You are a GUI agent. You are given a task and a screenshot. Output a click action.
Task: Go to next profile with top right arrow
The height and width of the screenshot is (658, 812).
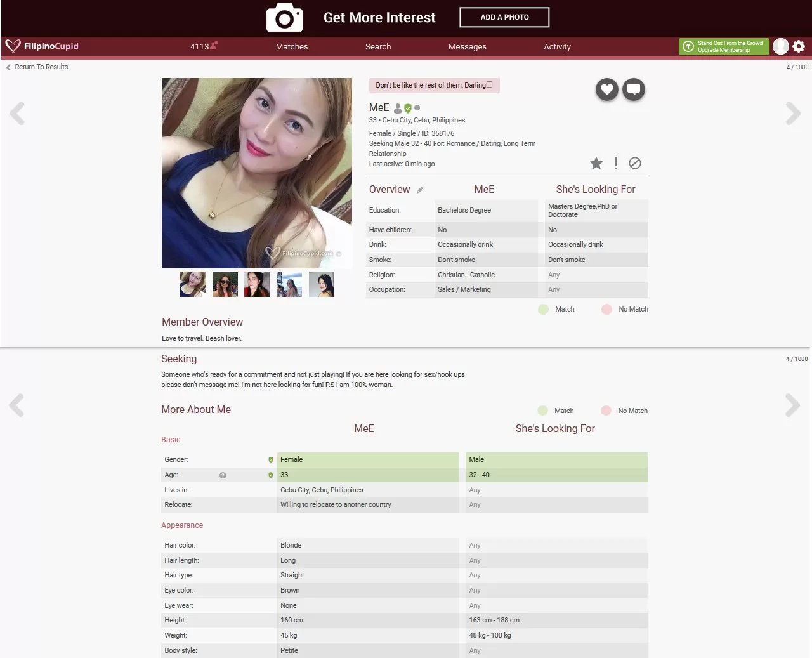pyautogui.click(x=792, y=114)
